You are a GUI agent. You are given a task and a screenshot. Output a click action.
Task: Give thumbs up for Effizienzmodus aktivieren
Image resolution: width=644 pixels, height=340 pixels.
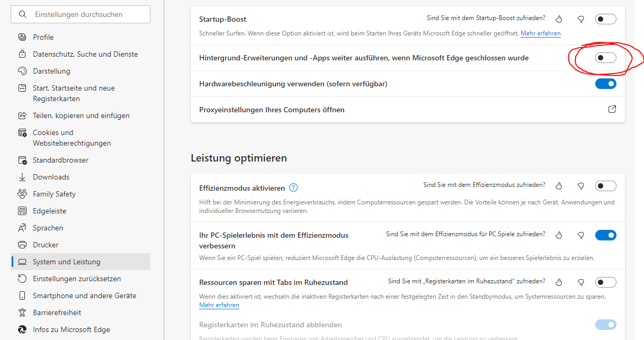click(559, 186)
